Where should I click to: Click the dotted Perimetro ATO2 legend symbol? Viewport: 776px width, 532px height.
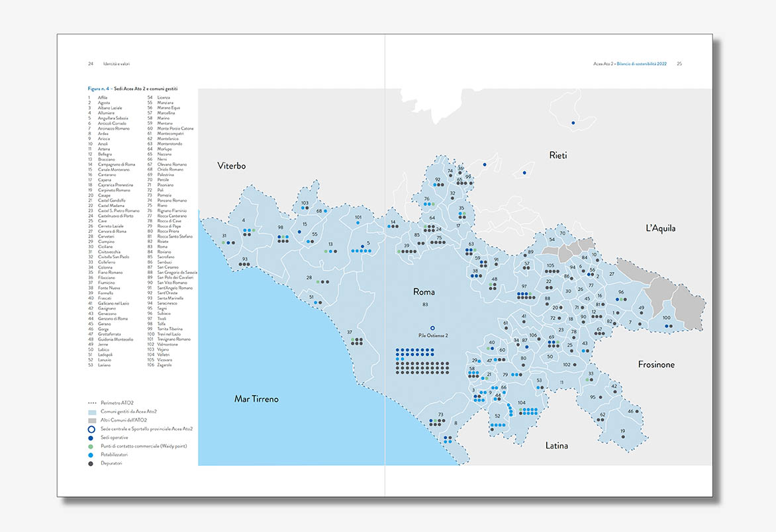[x=91, y=403]
